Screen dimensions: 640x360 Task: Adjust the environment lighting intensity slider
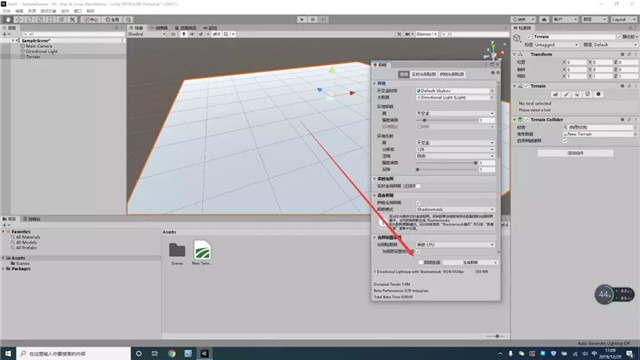(x=446, y=120)
